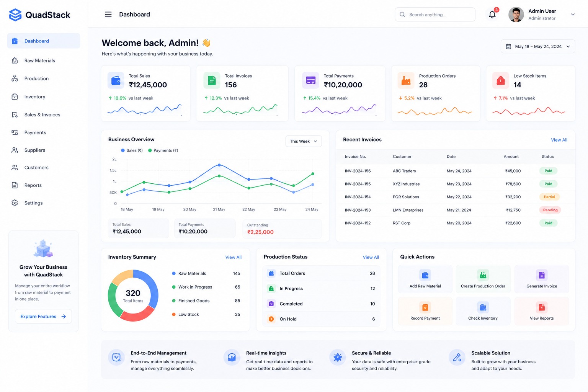This screenshot has height=392, width=588.
Task: Click Create Production Order quick action
Action: (483, 279)
